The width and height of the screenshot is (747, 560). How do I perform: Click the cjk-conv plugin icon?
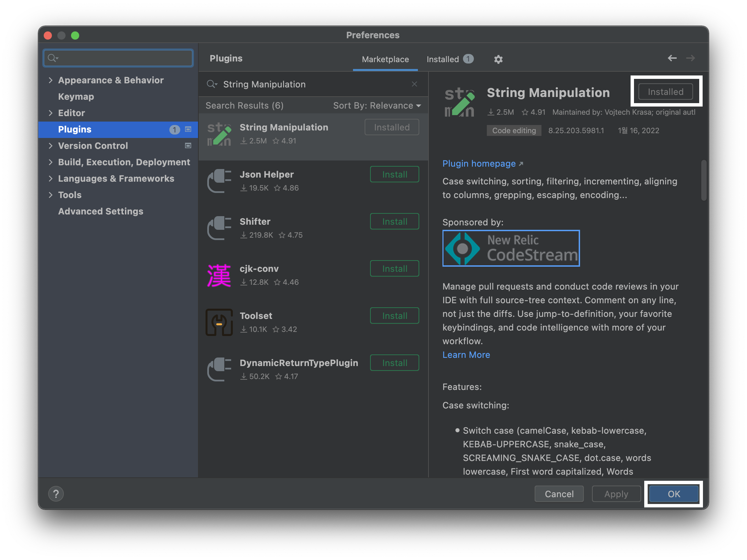pyautogui.click(x=219, y=276)
